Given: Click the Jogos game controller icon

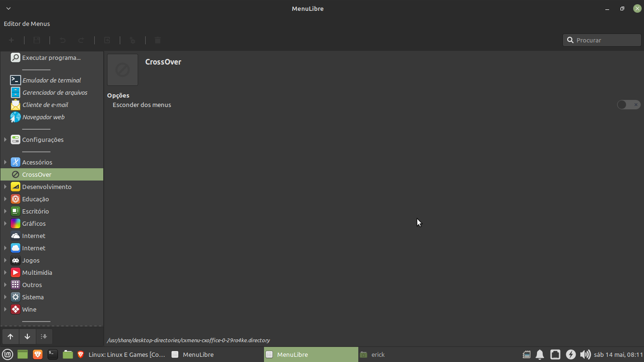Looking at the screenshot, I should [x=16, y=260].
